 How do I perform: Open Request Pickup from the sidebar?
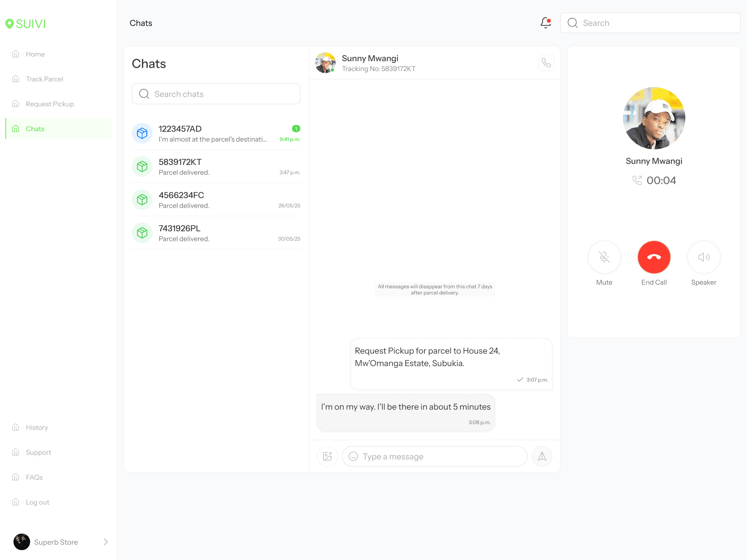(x=50, y=104)
